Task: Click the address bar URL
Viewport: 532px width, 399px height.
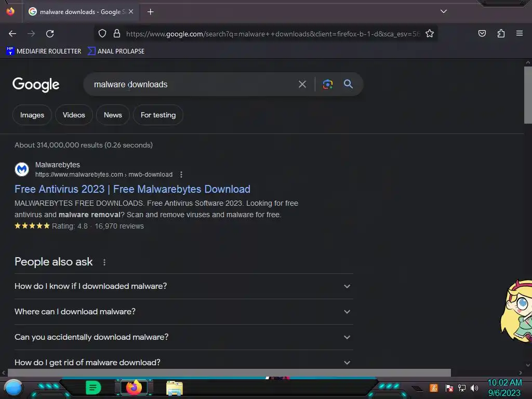Action: coord(272,34)
